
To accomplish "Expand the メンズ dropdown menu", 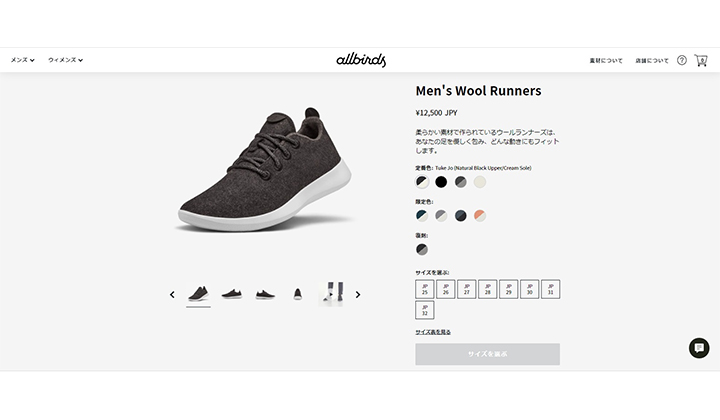I will (22, 60).
